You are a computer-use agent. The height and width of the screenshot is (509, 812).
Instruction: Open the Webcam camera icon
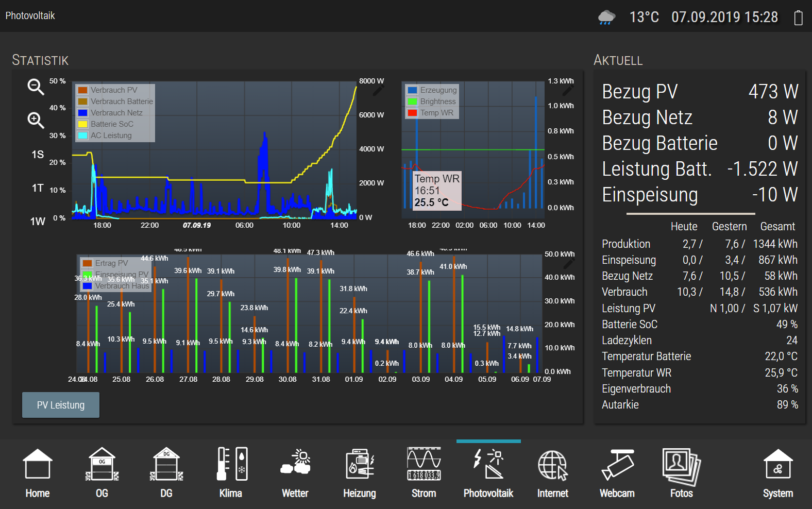click(x=617, y=464)
